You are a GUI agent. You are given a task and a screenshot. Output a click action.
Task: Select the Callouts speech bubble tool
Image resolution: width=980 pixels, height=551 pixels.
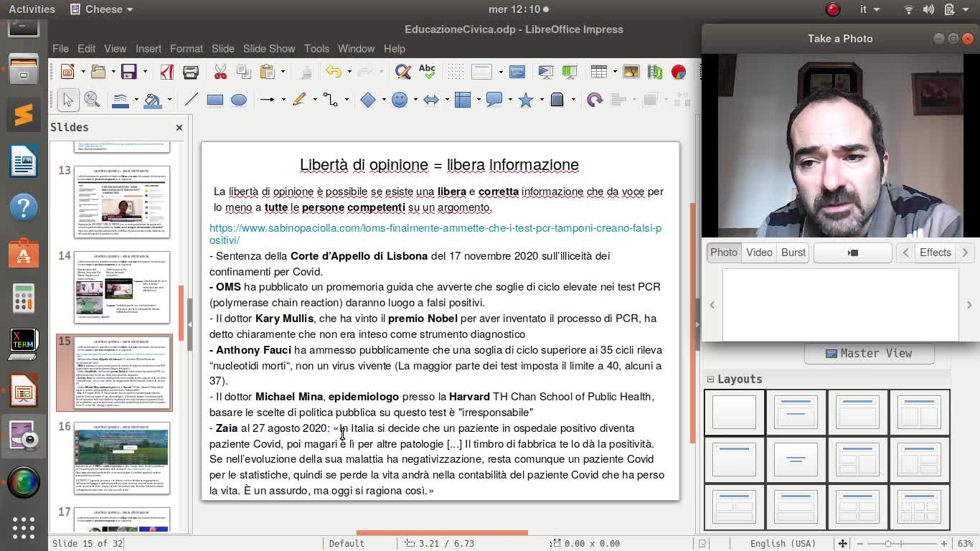(494, 100)
